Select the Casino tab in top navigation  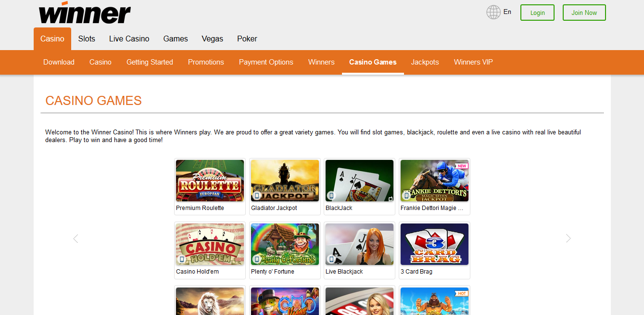(52, 39)
